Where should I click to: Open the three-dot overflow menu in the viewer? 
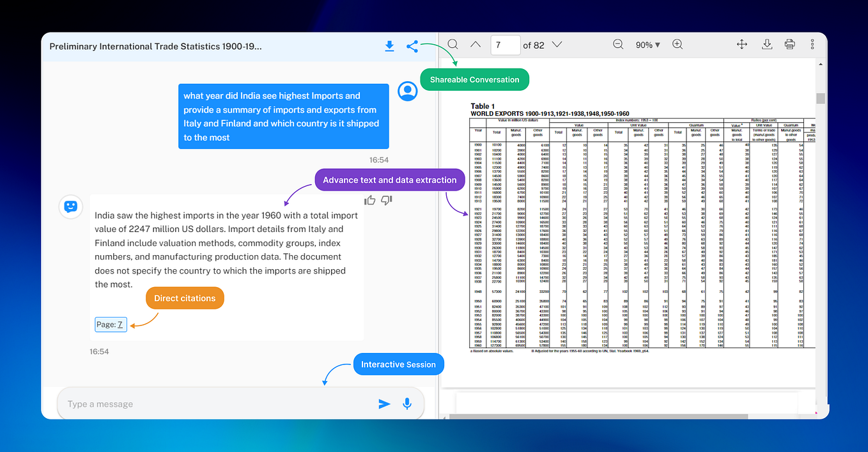point(812,44)
